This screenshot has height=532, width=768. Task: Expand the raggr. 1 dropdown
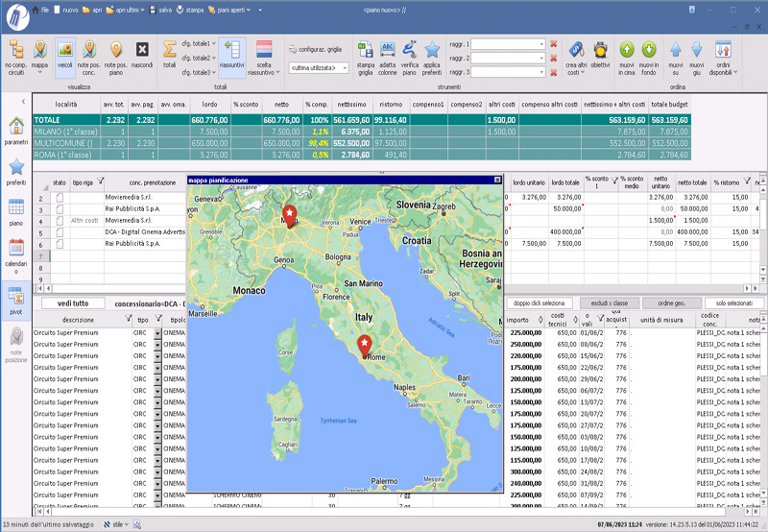point(540,44)
